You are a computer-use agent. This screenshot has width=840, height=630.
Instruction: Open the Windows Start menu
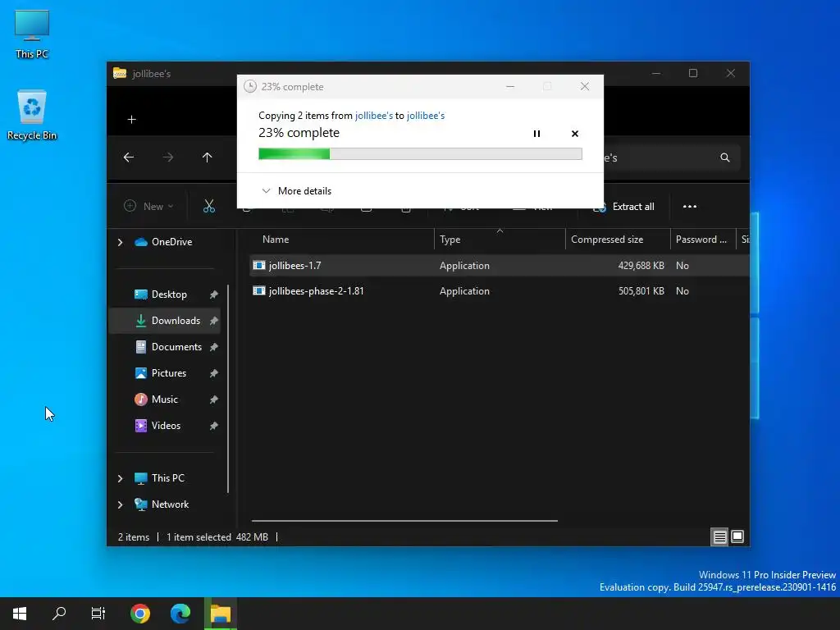click(20, 614)
